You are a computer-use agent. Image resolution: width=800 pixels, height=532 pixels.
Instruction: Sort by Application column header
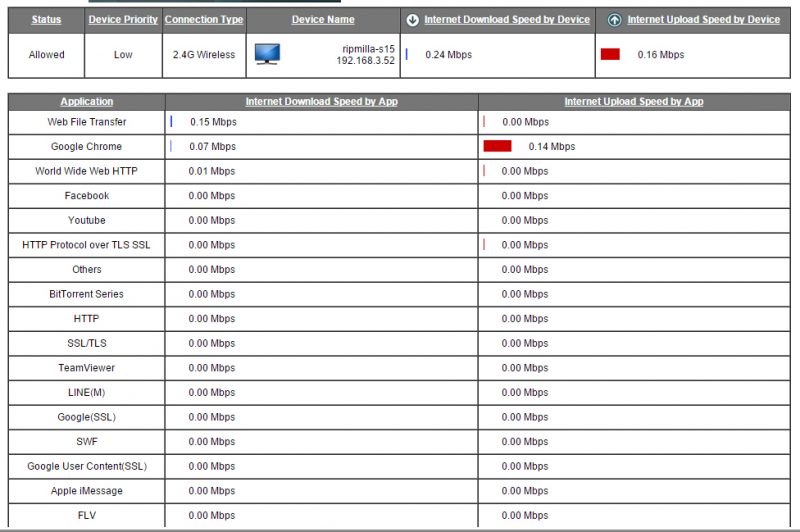pos(86,102)
